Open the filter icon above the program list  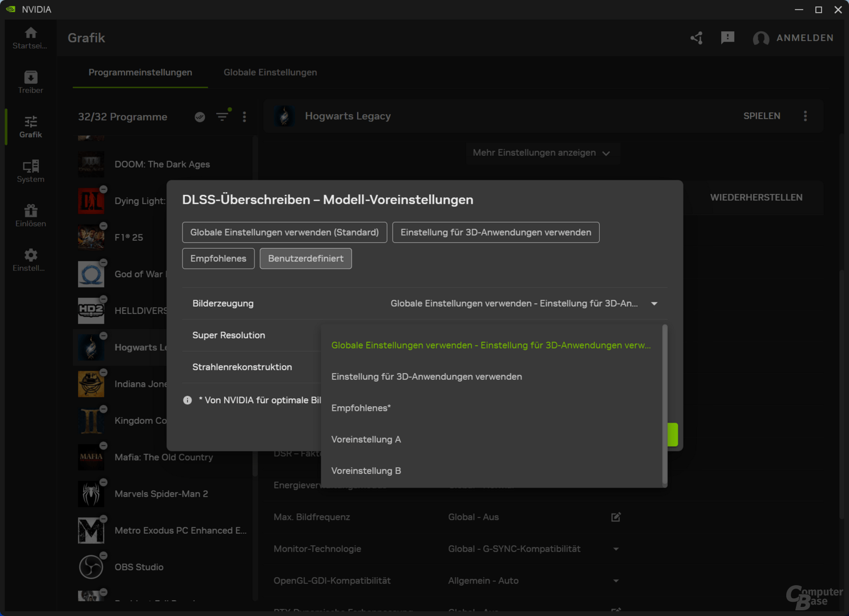point(223,116)
